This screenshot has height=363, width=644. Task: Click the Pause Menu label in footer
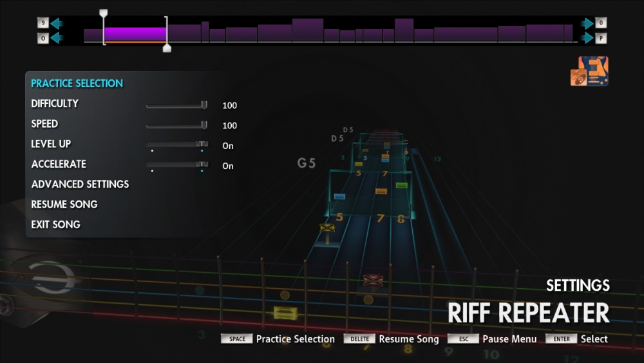pos(509,339)
